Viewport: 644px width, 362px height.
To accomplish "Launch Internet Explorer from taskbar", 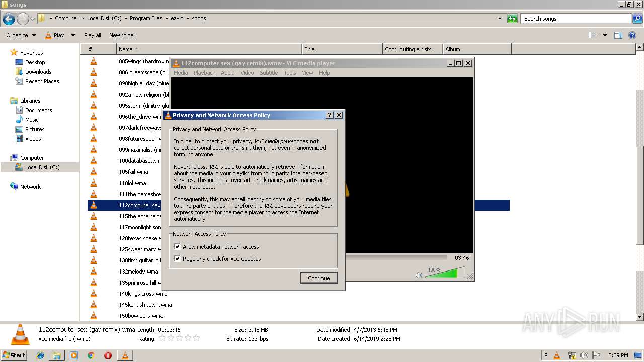I will coord(41,355).
